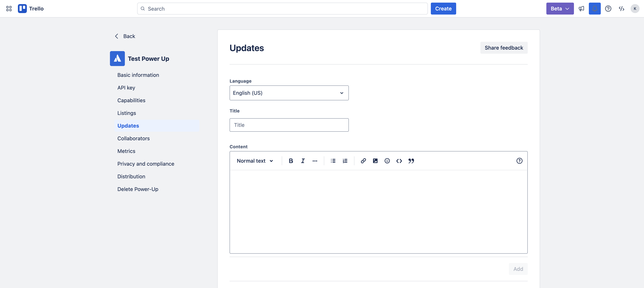
Task: Open the notifications bell
Action: pyautogui.click(x=594, y=9)
